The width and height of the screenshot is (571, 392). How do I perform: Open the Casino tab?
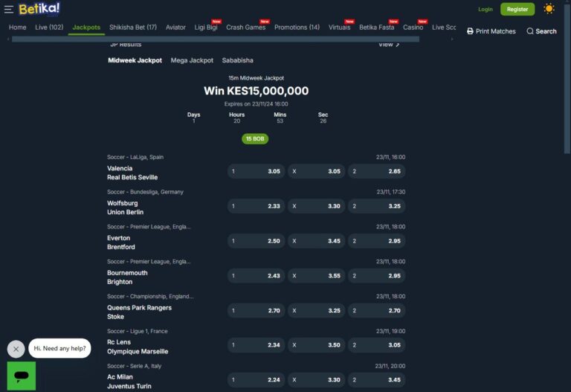(x=413, y=28)
